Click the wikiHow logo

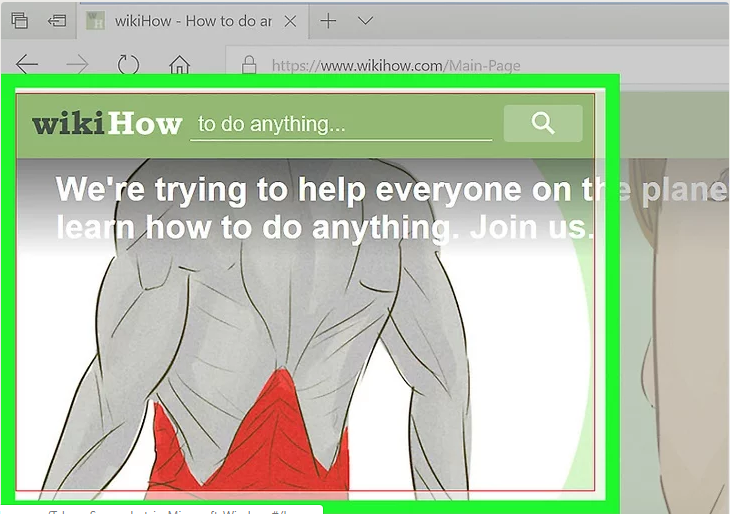pos(107,124)
